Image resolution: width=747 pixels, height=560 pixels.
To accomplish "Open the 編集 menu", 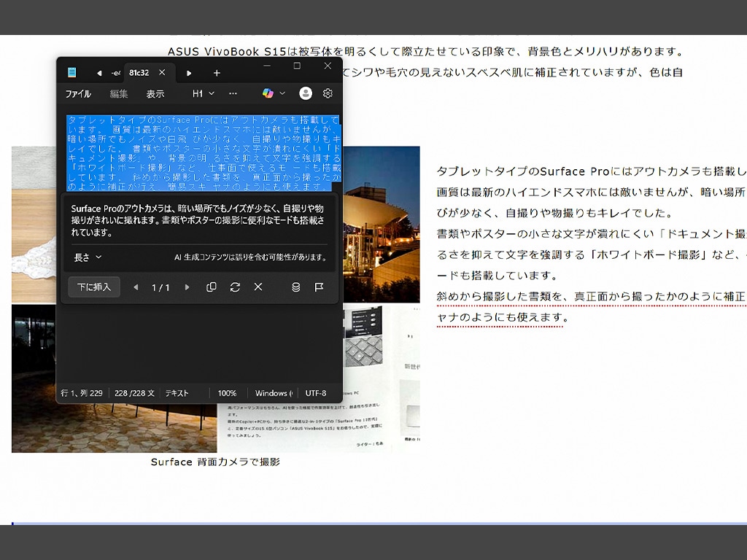I will point(119,94).
